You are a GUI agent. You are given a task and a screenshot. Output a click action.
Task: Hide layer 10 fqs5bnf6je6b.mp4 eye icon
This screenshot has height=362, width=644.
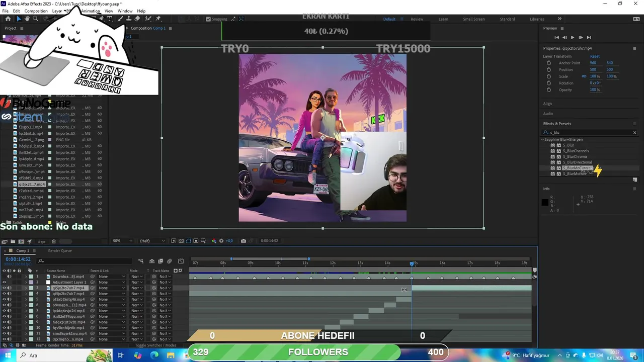click(4, 328)
